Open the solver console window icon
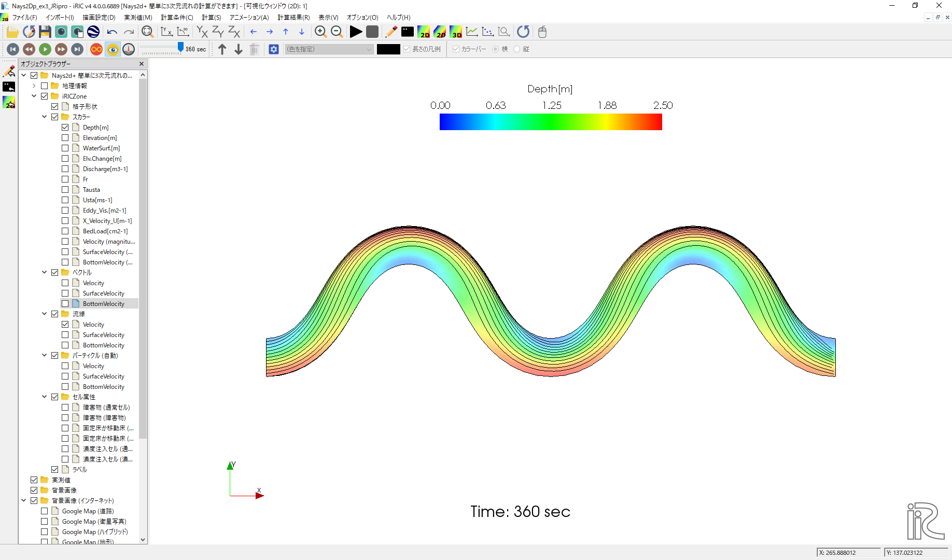This screenshot has height=560, width=952. click(408, 32)
